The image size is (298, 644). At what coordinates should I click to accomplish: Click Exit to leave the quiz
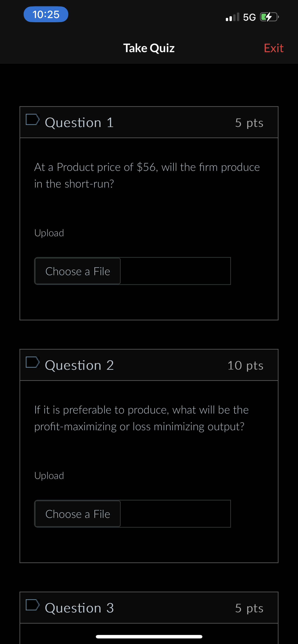pyautogui.click(x=273, y=48)
